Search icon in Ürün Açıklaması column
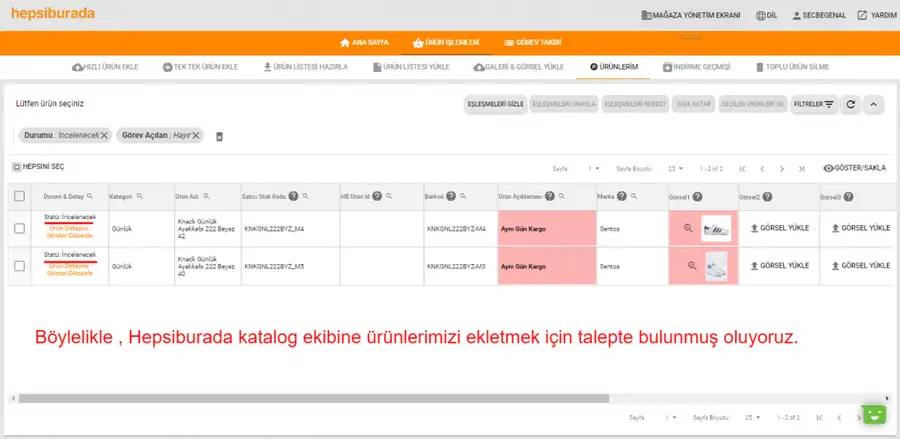900x439 pixels. [562, 196]
